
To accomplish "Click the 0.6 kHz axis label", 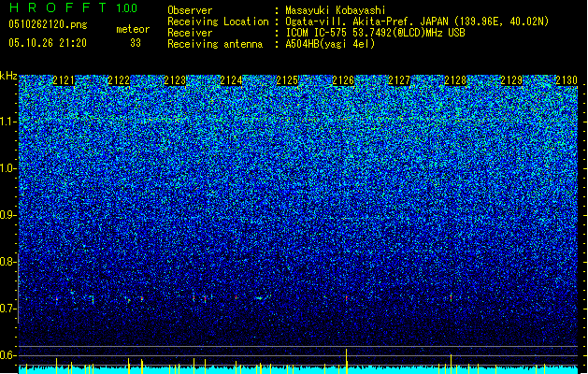I will pos(7,355).
